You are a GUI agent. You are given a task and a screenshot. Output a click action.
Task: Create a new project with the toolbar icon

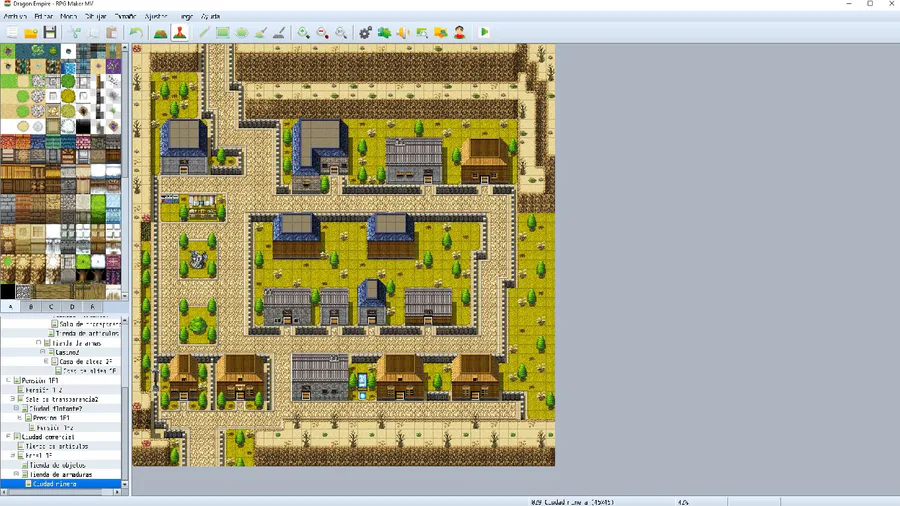(x=12, y=33)
